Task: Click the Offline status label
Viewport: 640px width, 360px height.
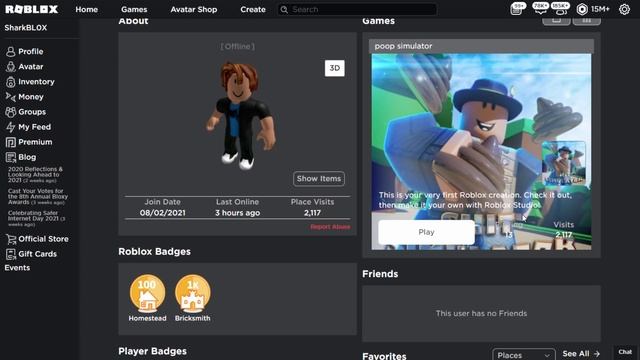Action: tap(238, 47)
